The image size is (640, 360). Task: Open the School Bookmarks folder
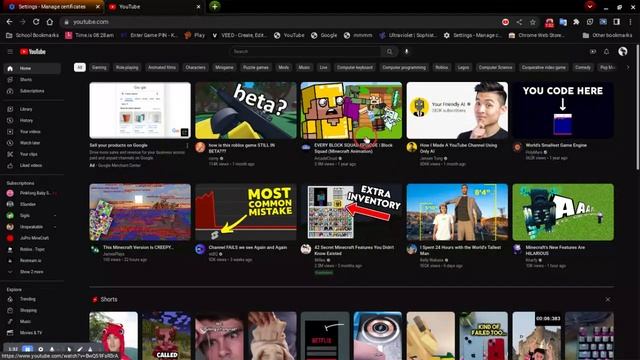tap(33, 36)
